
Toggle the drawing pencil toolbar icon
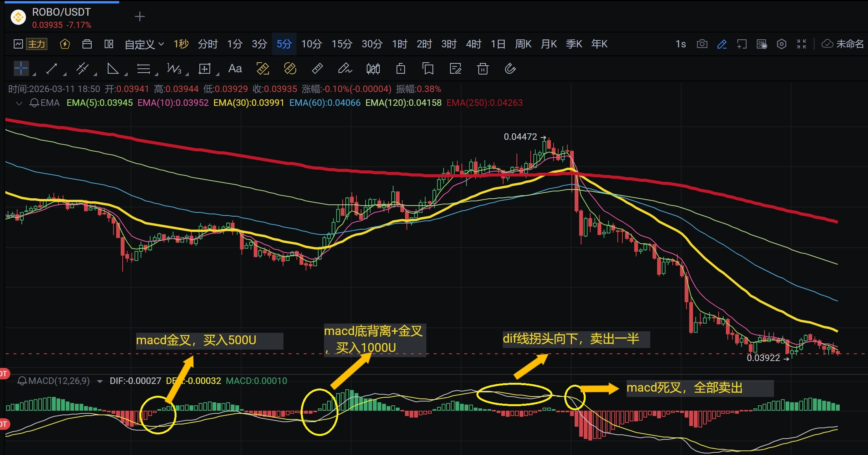[x=722, y=44]
